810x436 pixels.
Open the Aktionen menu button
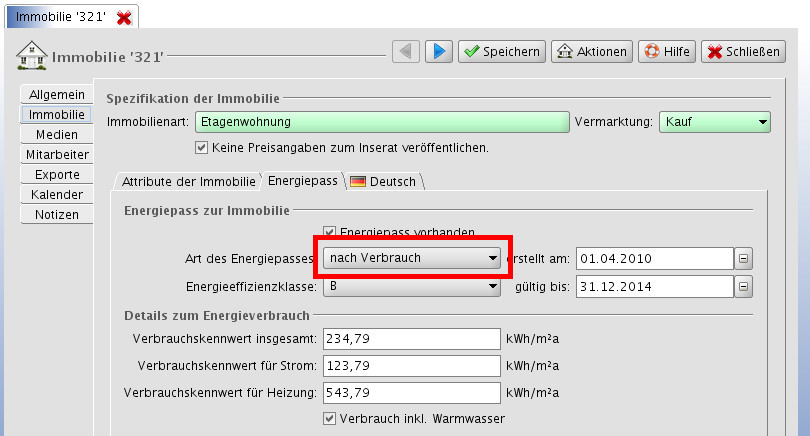(591, 51)
